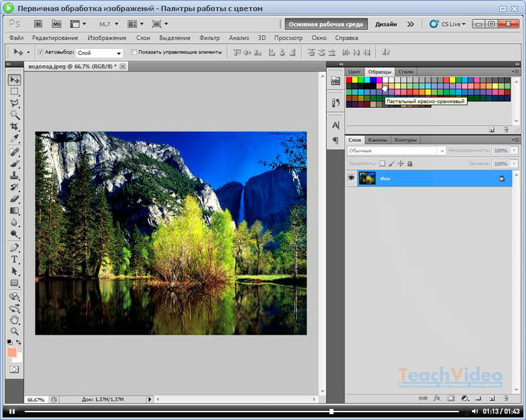Open the Фильтр menu
Image resolution: width=526 pixels, height=420 pixels.
pos(210,38)
